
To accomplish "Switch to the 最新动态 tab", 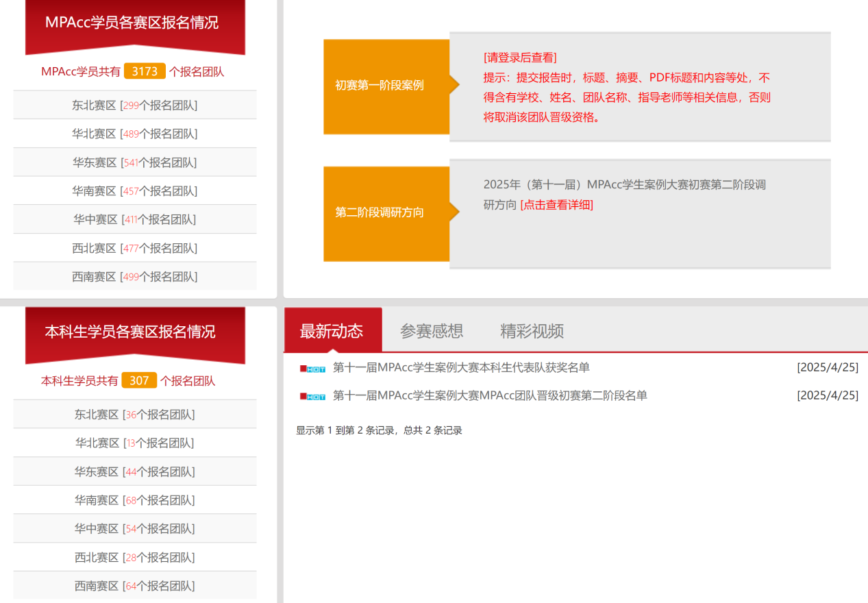I will pyautogui.click(x=332, y=331).
